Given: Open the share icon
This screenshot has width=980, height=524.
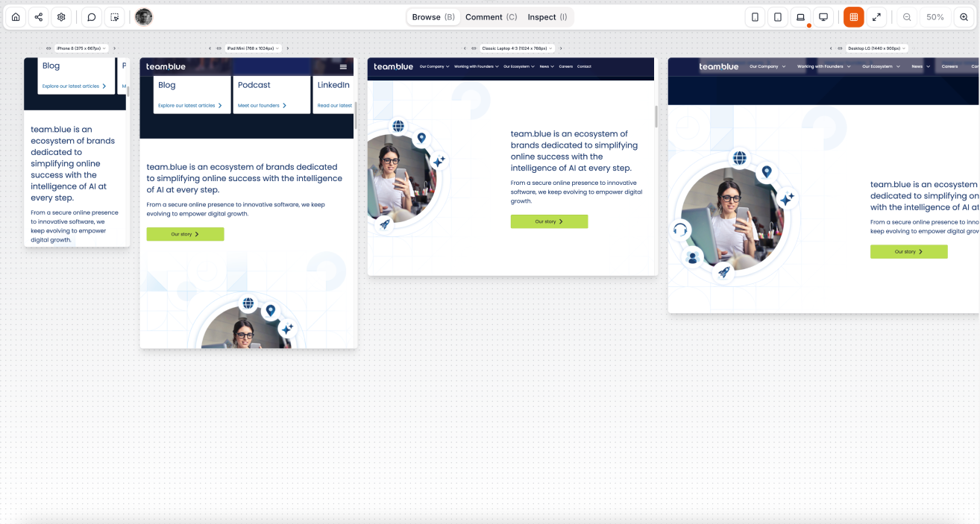Looking at the screenshot, I should tap(39, 17).
